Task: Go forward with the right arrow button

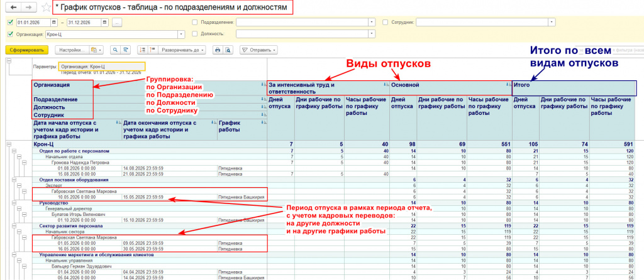Action: click(x=28, y=8)
